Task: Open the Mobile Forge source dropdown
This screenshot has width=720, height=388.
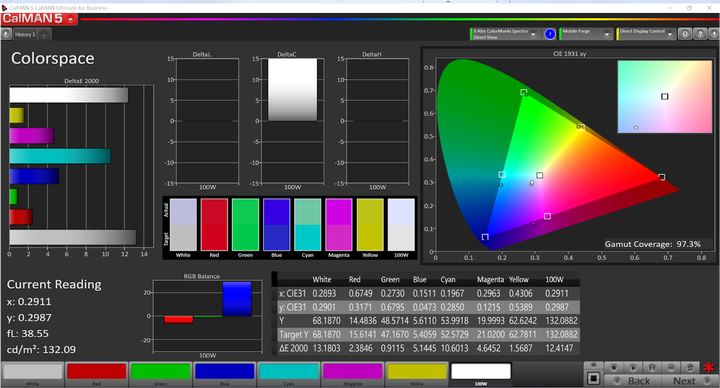Action: coord(607,34)
